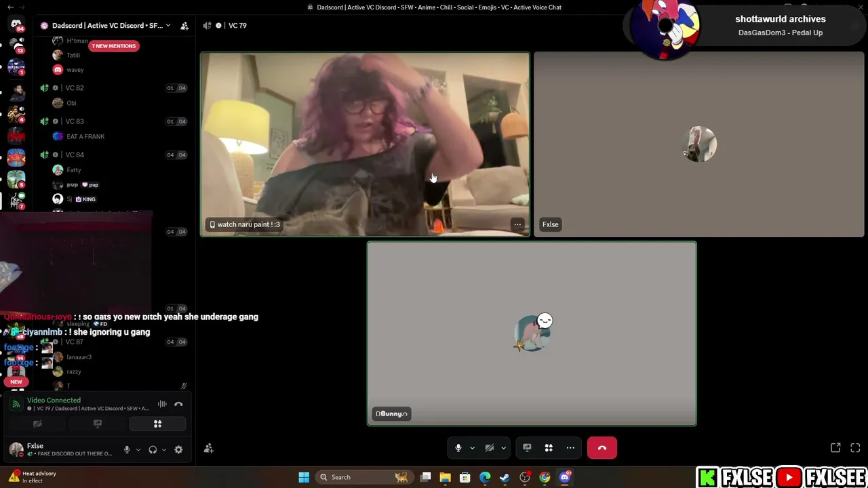Turn on camera from the voice panel
Screen dimensions: 868x488
tap(37, 424)
